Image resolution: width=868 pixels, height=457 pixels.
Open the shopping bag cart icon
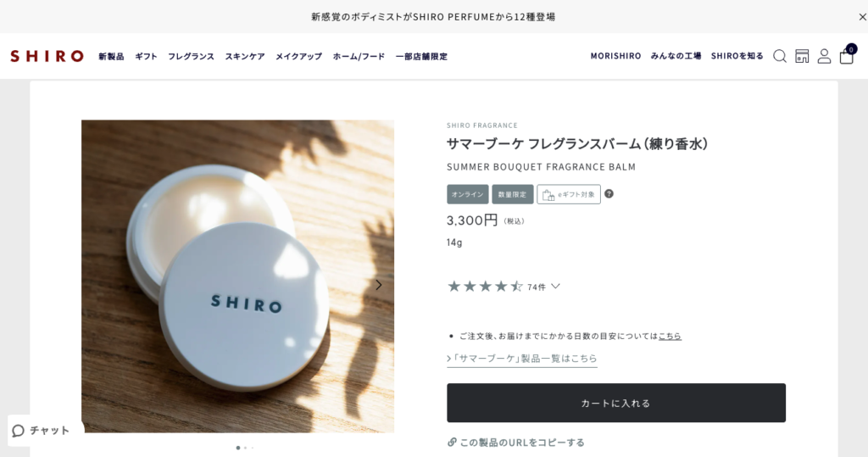[x=847, y=55]
